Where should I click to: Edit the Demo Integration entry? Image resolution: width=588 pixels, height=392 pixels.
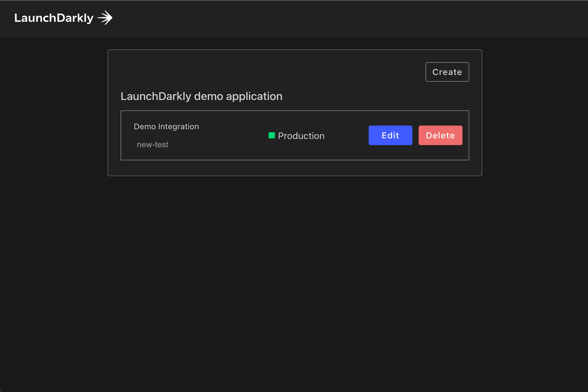pyautogui.click(x=390, y=135)
